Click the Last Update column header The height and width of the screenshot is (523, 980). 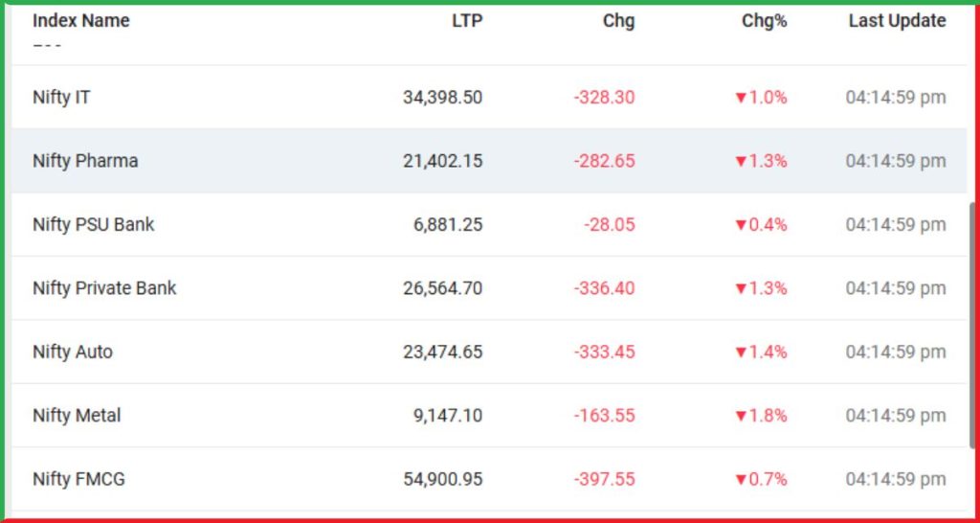[897, 21]
